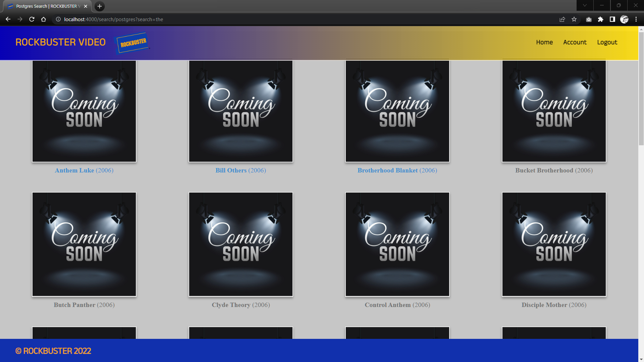Reload the current page
This screenshot has height=362, width=644.
[x=32, y=19]
